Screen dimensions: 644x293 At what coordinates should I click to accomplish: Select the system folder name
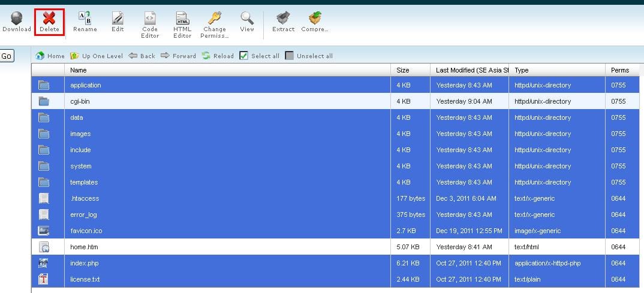tap(81, 166)
